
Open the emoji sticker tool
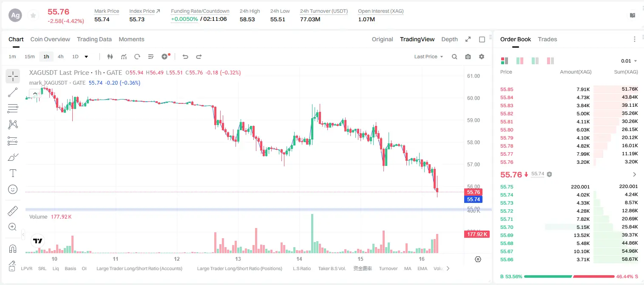[x=13, y=189]
